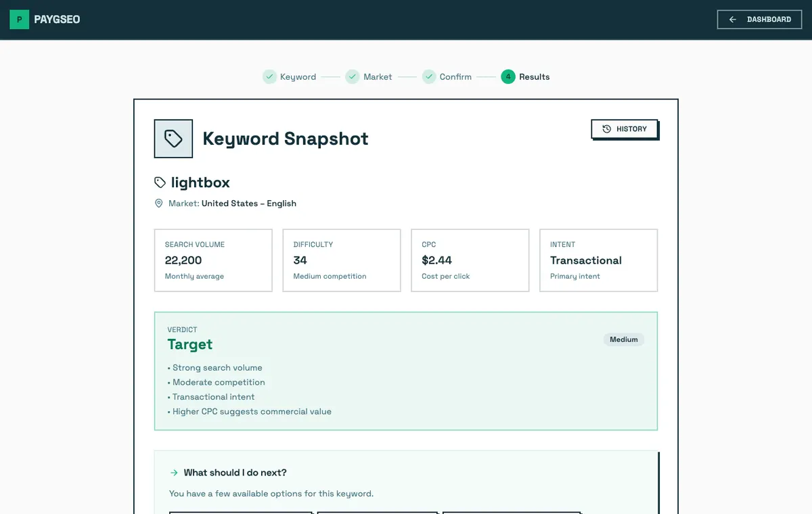The width and height of the screenshot is (812, 514).
Task: Click the Keyword step checkmark icon
Action: (269, 76)
